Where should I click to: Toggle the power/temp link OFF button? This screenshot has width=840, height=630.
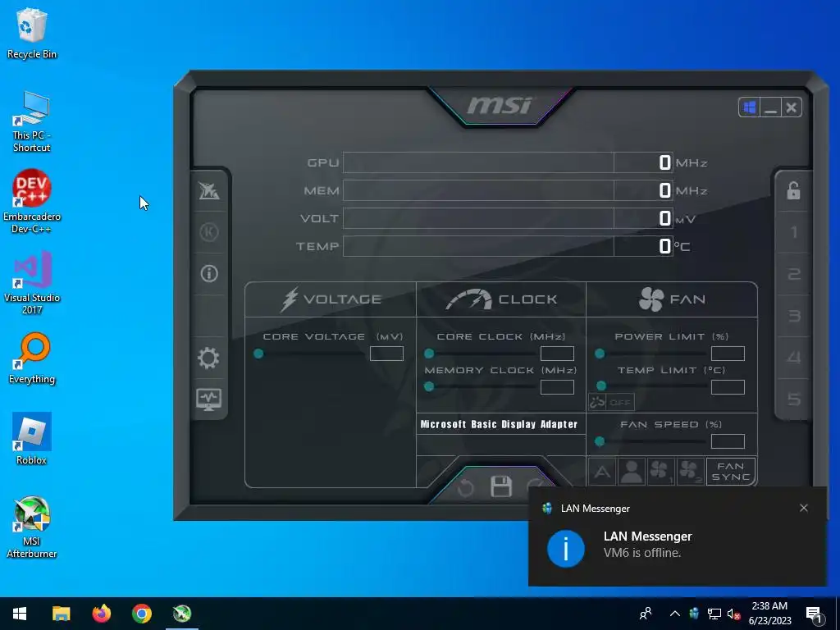(x=611, y=402)
